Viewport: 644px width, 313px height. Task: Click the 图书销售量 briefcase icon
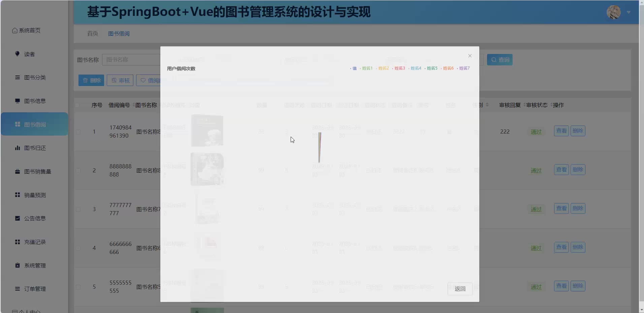tap(18, 171)
